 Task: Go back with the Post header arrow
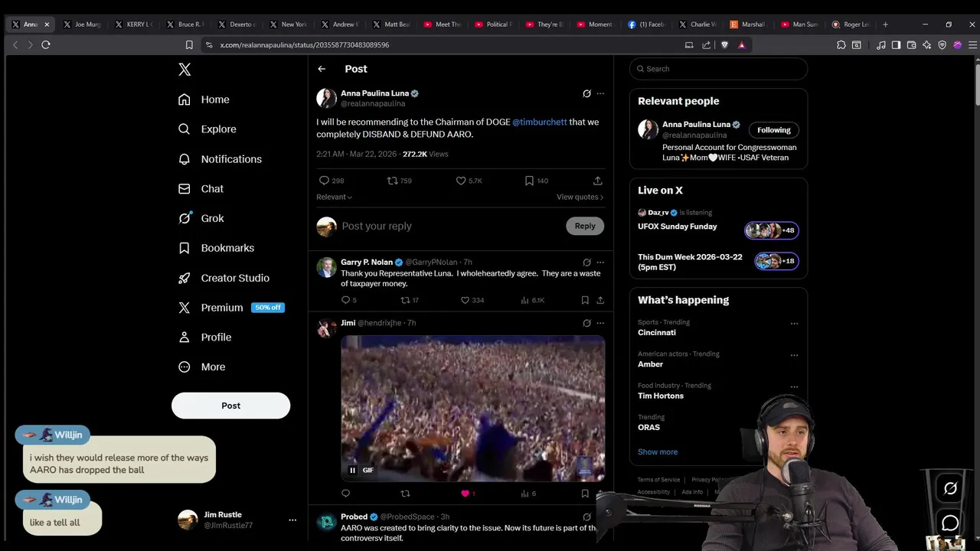pos(322,69)
